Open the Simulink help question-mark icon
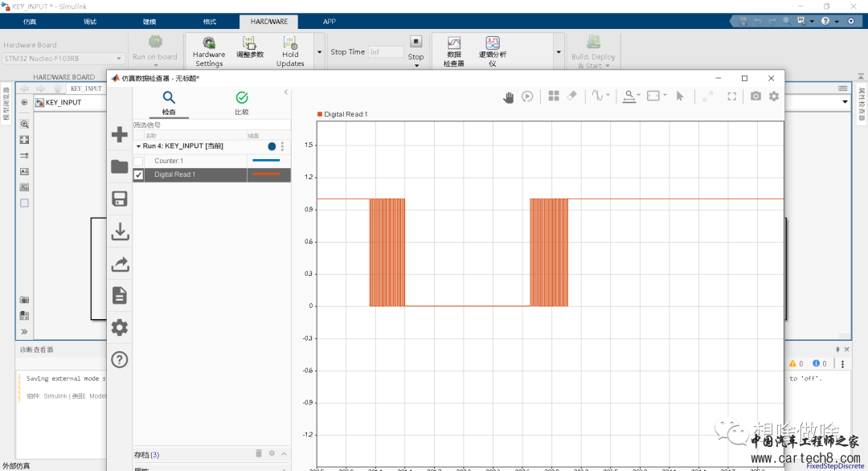Screen dimensions: 868x471 point(825,21)
